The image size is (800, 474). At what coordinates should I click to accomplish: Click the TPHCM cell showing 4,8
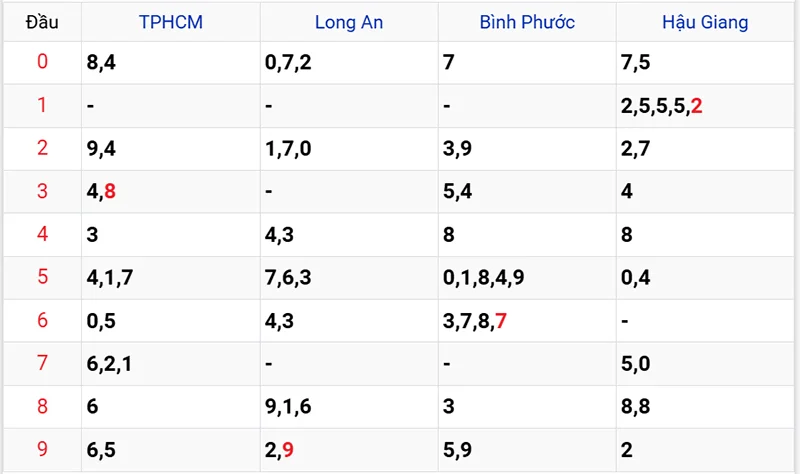[102, 191]
